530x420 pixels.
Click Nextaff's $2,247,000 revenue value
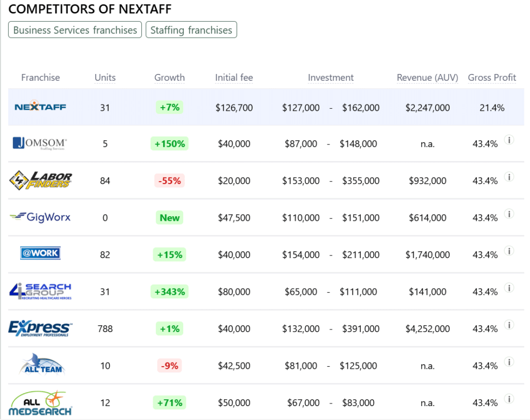(427, 108)
